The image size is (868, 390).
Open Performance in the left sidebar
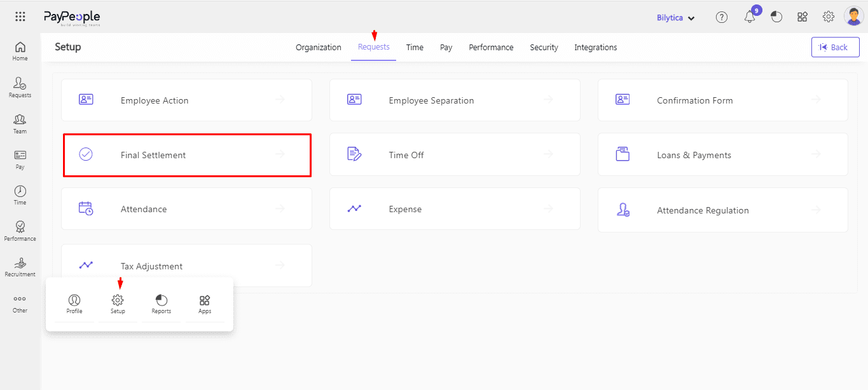pos(20,231)
